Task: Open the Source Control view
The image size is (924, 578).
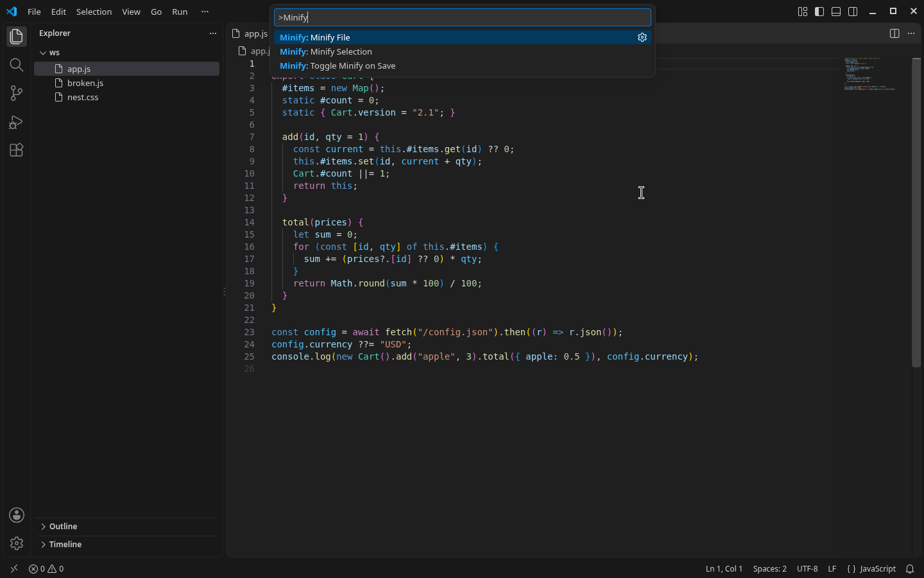Action: pos(17,93)
